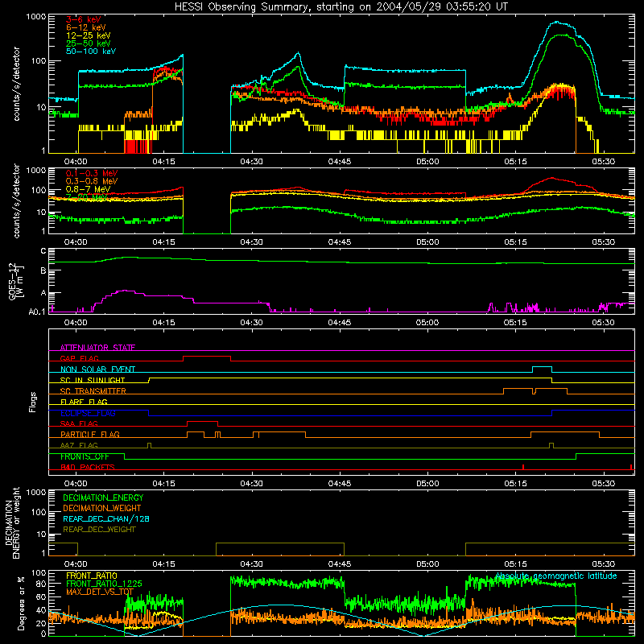644x644 pixels.
Task: Click the ATTENUATOR_STATE flag label
Action: (97, 348)
